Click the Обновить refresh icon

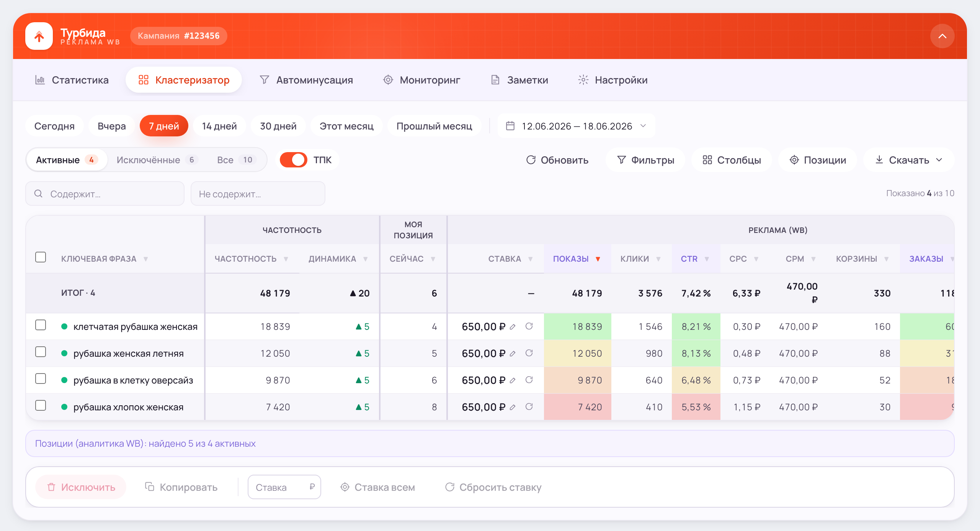pos(531,160)
